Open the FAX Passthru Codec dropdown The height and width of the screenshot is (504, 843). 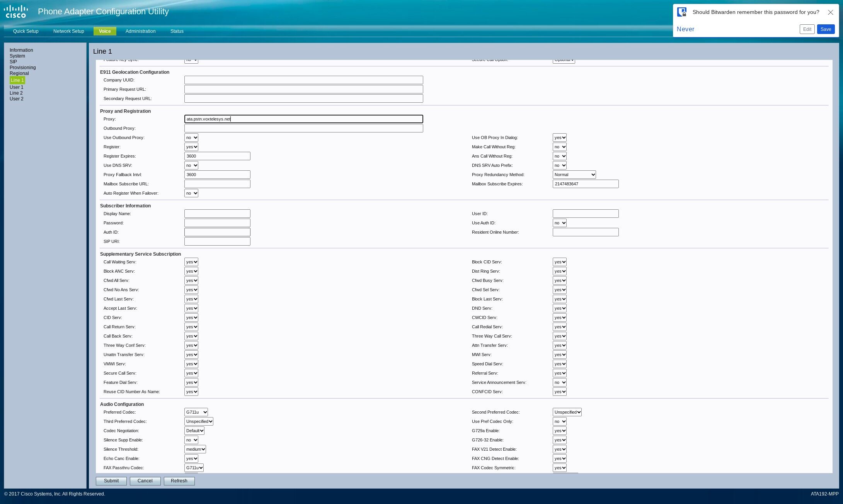(194, 468)
